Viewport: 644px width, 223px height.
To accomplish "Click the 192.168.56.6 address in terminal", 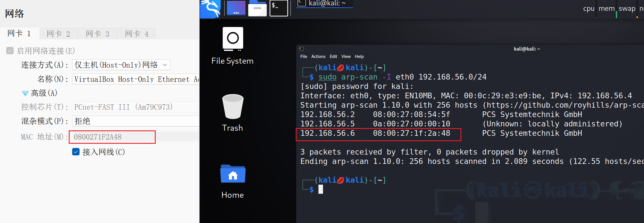I will [328, 133].
